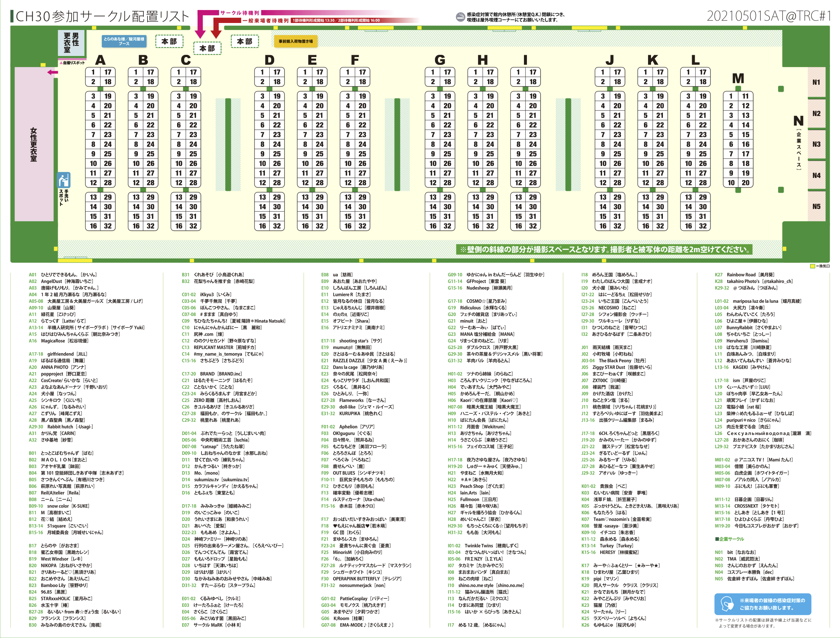
Task: Click list entry A29-30 Rabbit hutch
Action: tap(61, 427)
